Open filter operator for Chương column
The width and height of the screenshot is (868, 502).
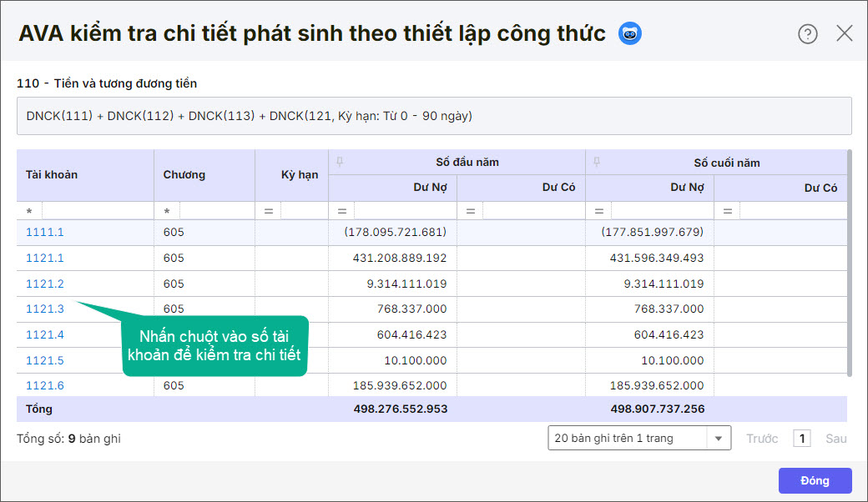(167, 212)
